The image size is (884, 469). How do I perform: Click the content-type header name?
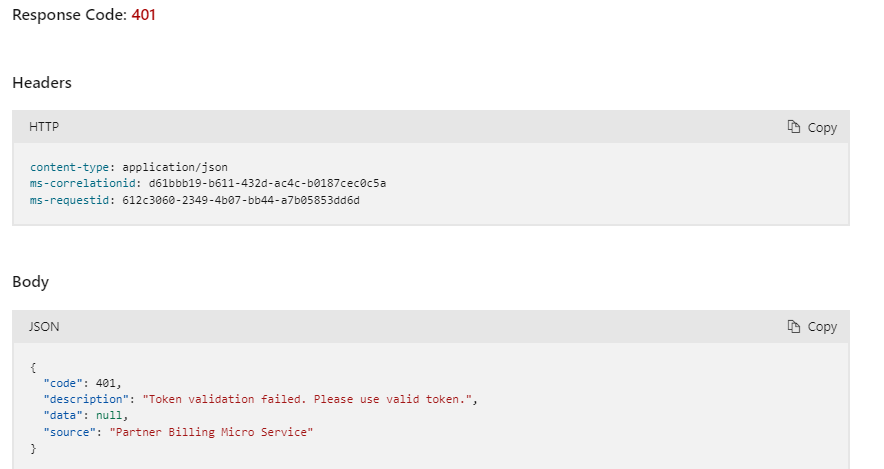pyautogui.click(x=69, y=167)
